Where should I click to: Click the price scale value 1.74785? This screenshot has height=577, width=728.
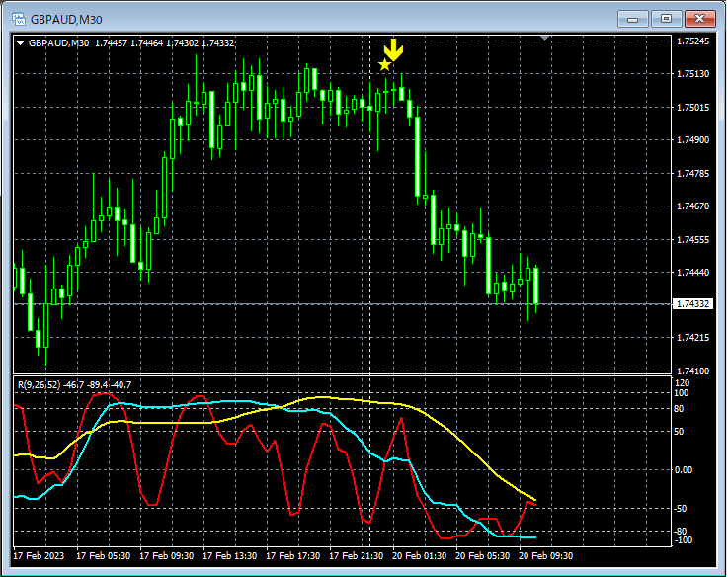(692, 173)
